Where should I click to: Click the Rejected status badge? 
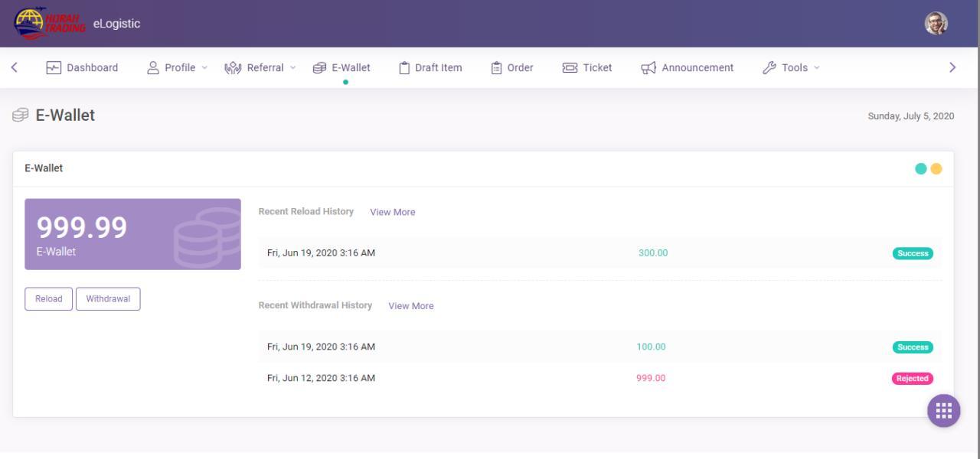912,379
